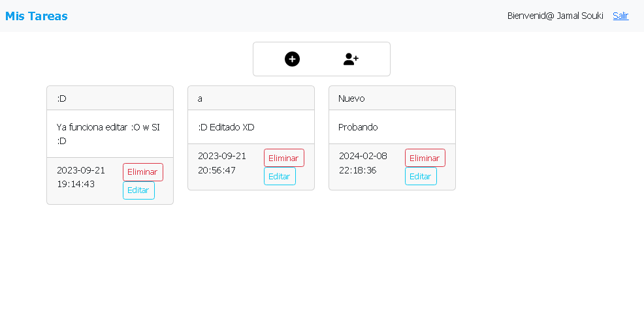Select the 'Nuevo' card title header
The width and height of the screenshot is (644, 330).
(393, 98)
